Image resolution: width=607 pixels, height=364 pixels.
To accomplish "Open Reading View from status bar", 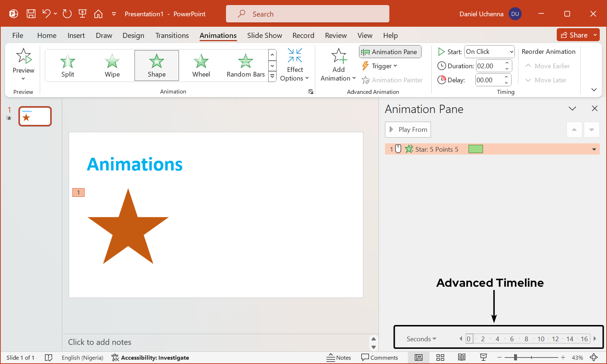I will (x=462, y=357).
